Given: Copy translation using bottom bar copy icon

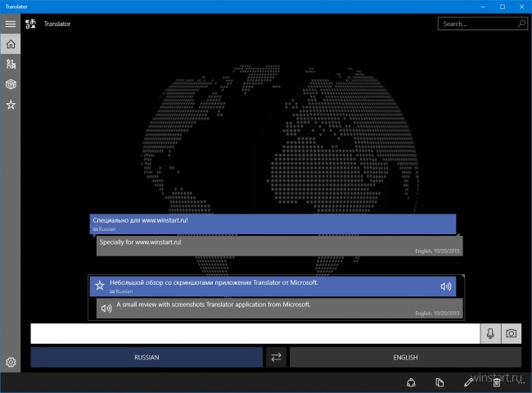Looking at the screenshot, I should pyautogui.click(x=440, y=383).
